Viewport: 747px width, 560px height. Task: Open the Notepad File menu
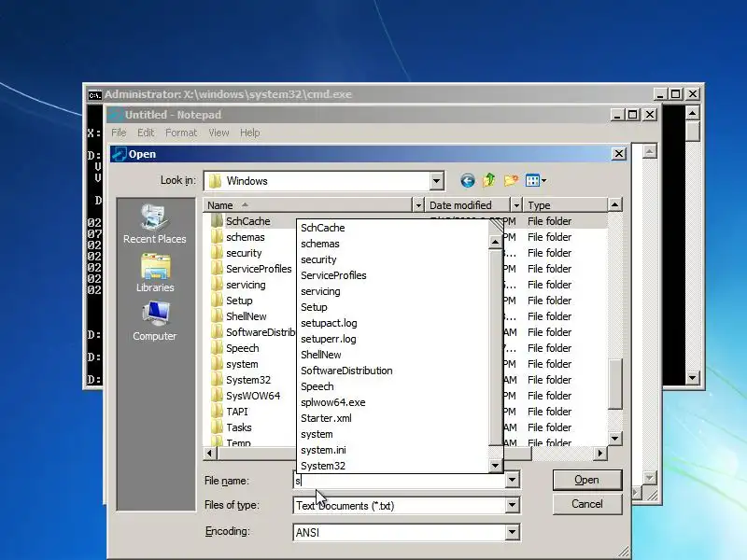[119, 133]
